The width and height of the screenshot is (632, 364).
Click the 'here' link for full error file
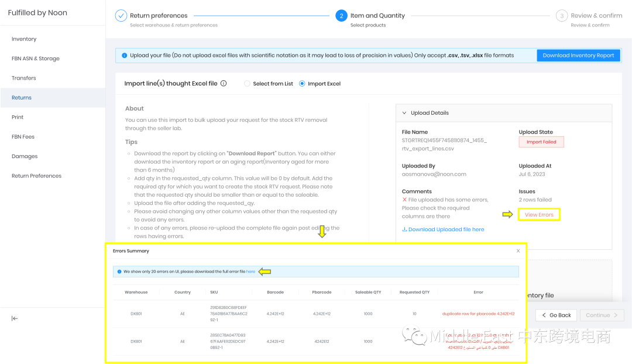click(250, 272)
